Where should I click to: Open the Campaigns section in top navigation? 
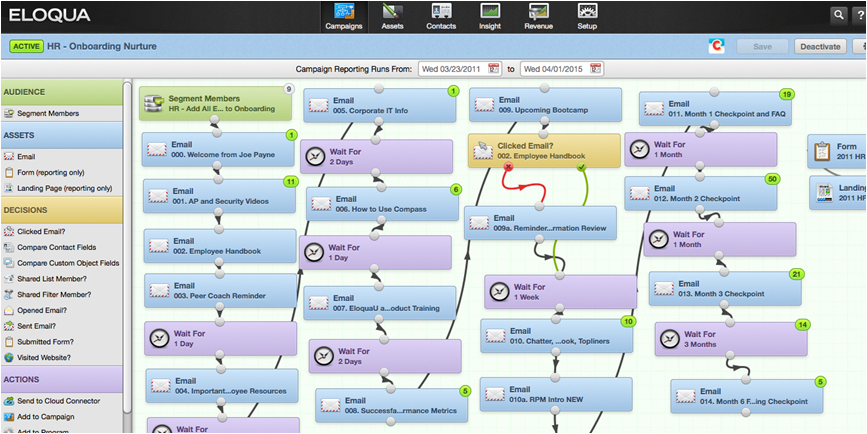click(x=343, y=17)
